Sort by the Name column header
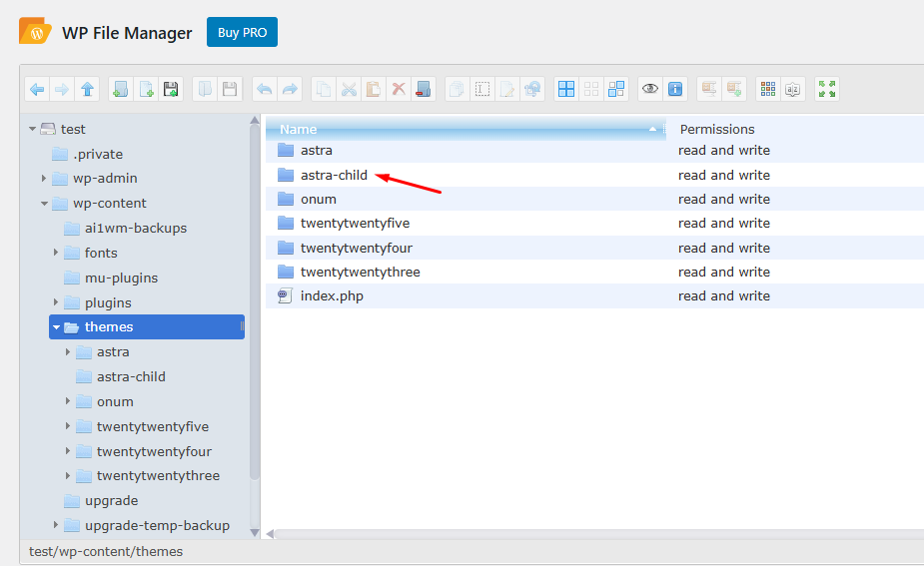This screenshot has width=924, height=566. [x=465, y=129]
